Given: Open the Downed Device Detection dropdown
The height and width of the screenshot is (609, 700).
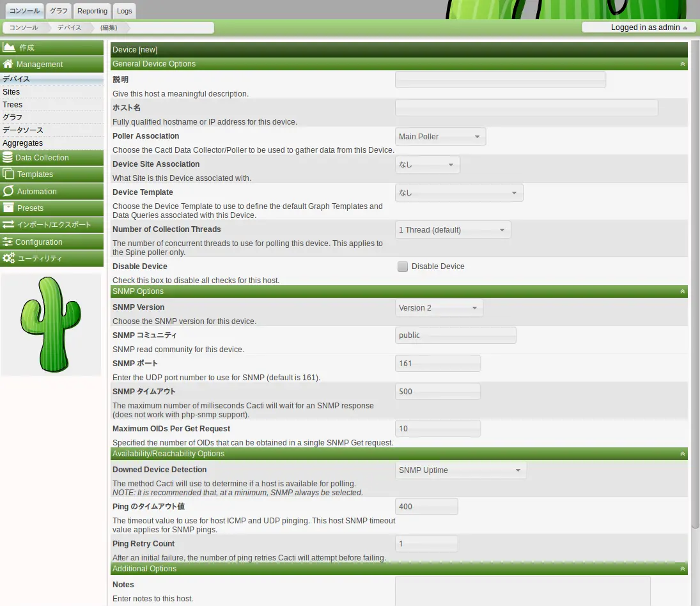Looking at the screenshot, I should [460, 470].
